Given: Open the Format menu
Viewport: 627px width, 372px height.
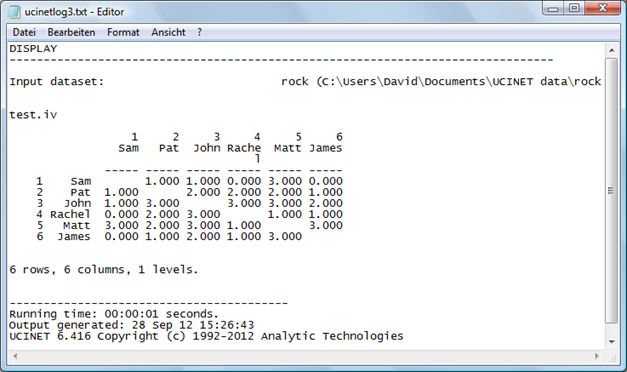Looking at the screenshot, I should click(x=123, y=32).
